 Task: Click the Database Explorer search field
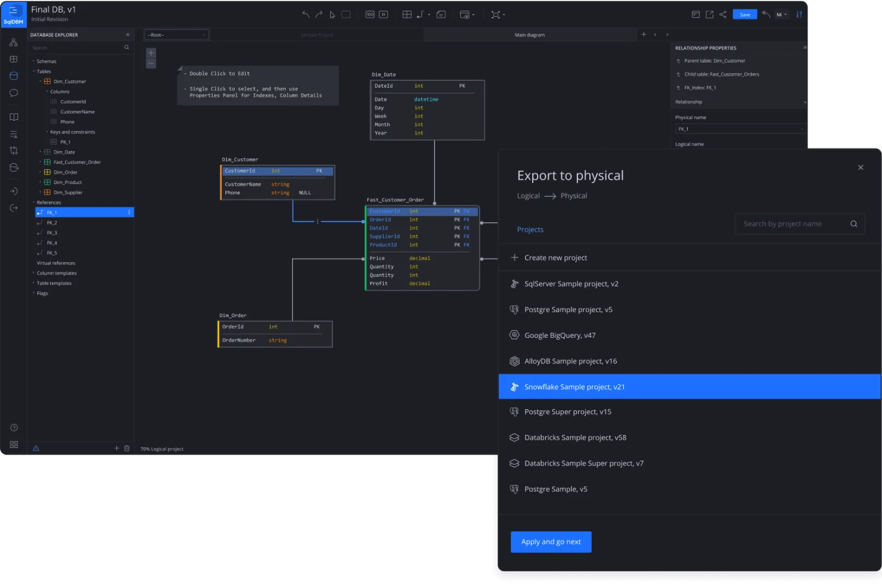coord(80,48)
